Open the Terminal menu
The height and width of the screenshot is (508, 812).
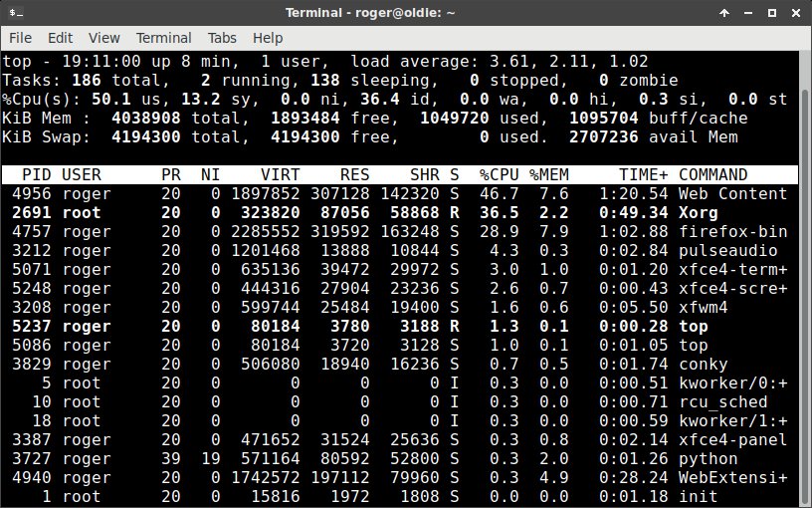pyautogui.click(x=163, y=38)
